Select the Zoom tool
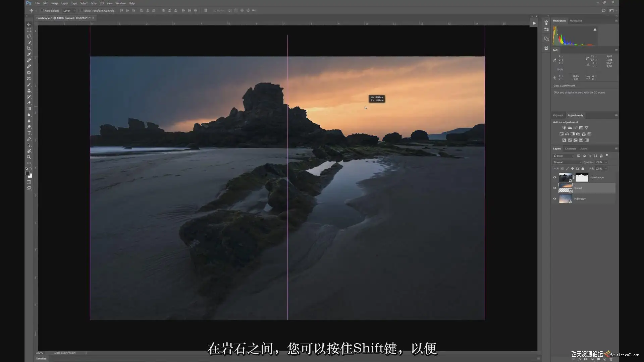Screen dimensions: 644x362 pyautogui.click(x=29, y=157)
